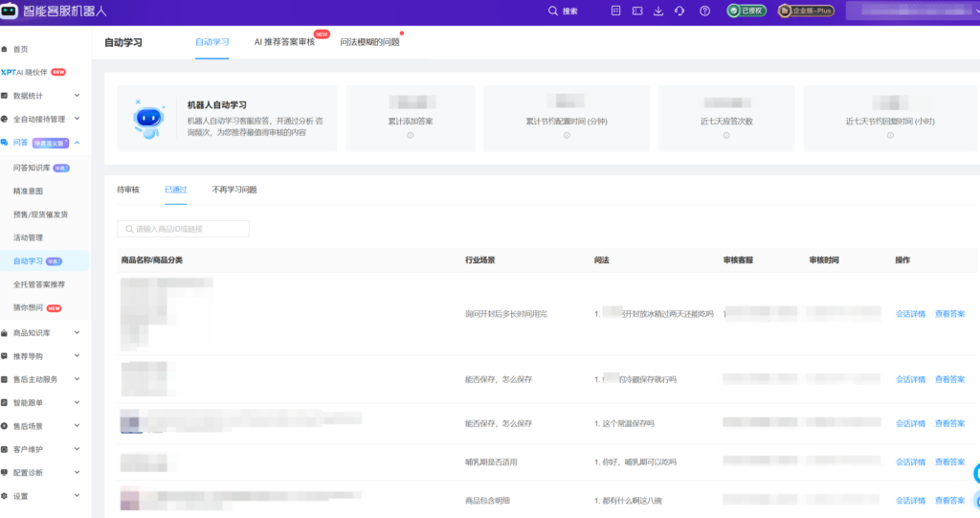Click the coupon ticket icon in header
This screenshot has height=518, width=980.
(x=637, y=11)
